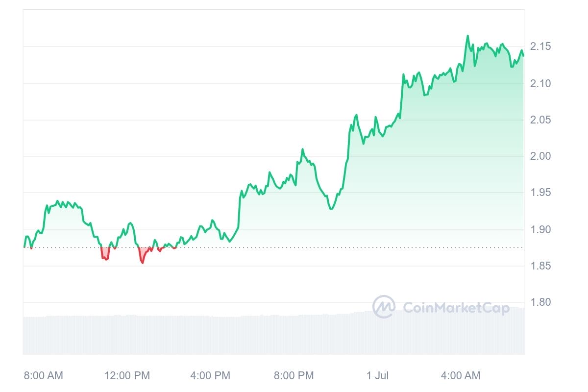Click the highest peak of the price line

coord(467,36)
